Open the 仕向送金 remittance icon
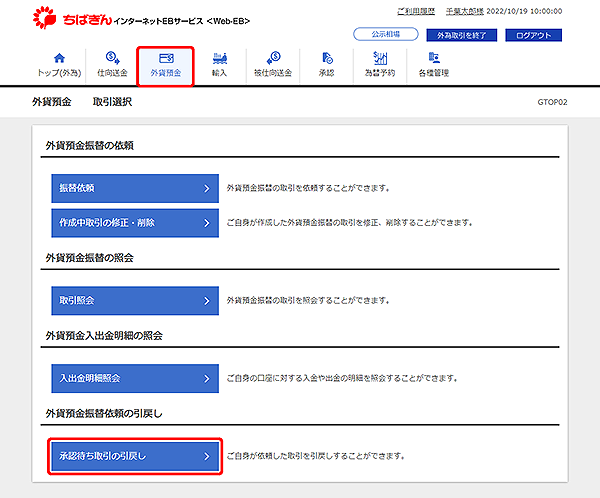 coord(112,58)
